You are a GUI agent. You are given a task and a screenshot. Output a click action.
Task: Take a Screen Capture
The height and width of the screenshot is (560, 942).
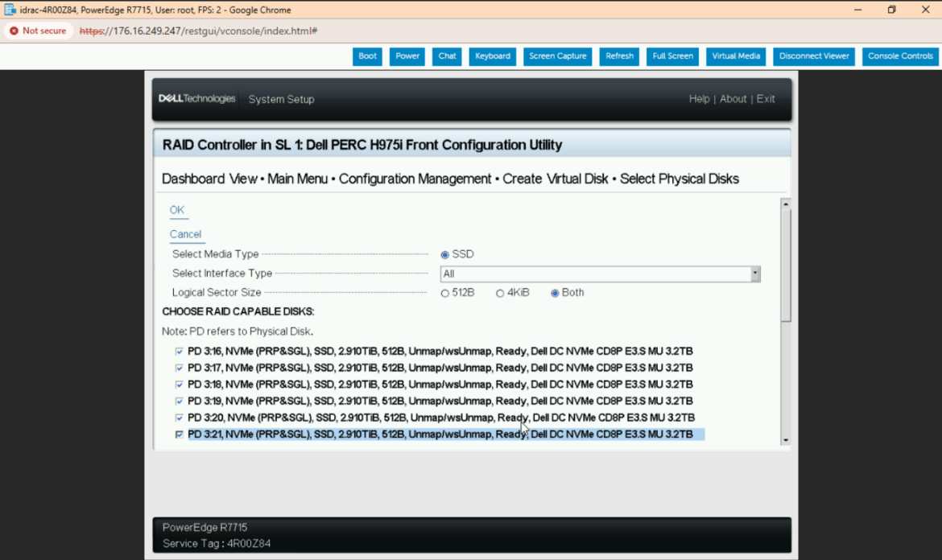(x=557, y=56)
